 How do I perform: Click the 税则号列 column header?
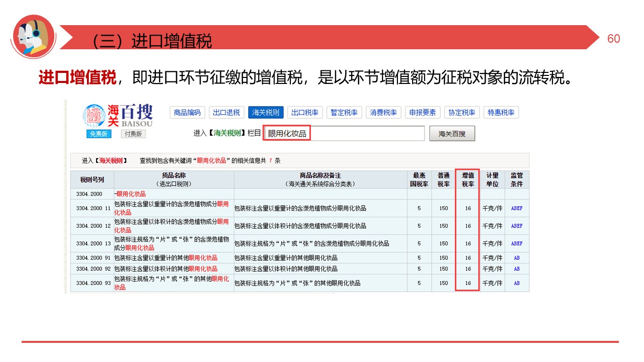coord(92,179)
